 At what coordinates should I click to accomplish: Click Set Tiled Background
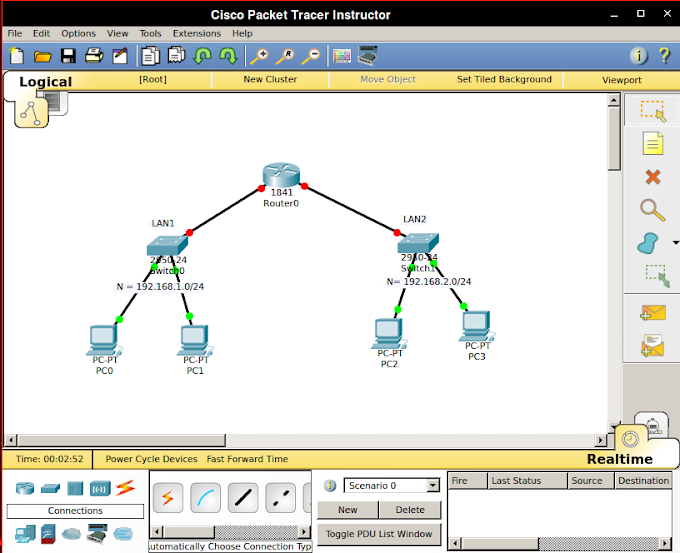tap(504, 79)
